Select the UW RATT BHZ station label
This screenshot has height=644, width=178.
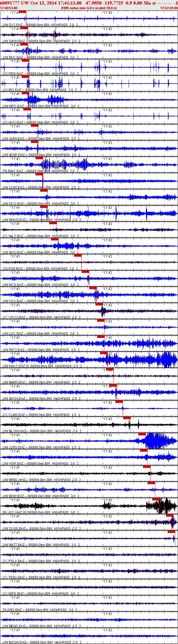pos(14,545)
